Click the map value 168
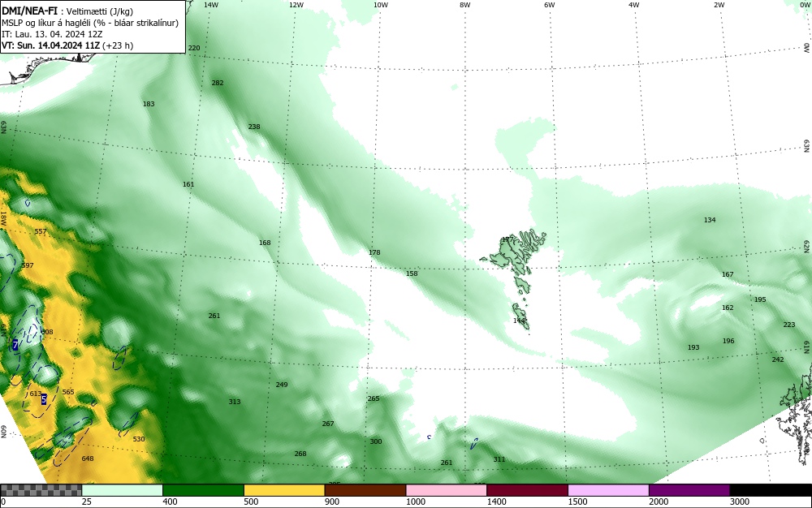This screenshot has height=508, width=812. point(265,243)
